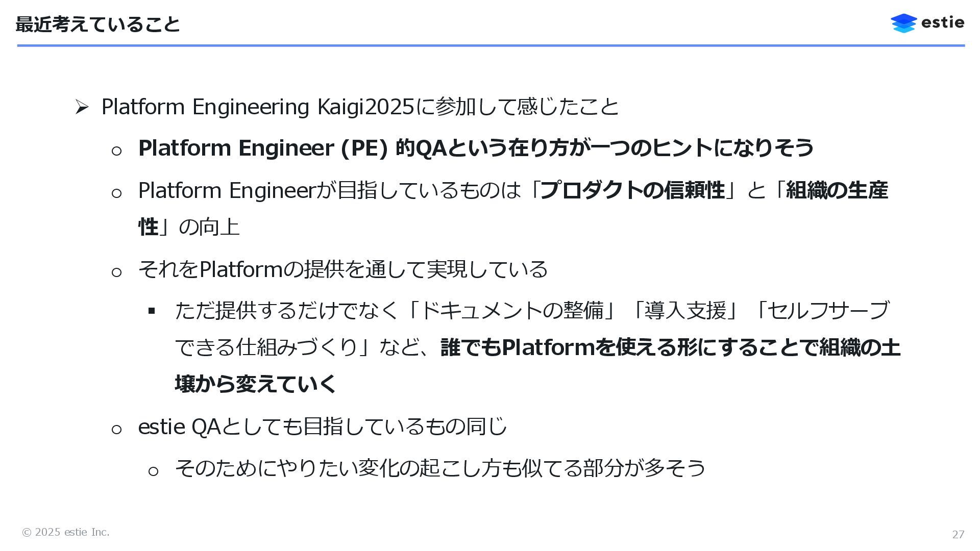Viewport: 980px width, 551px height.
Task: Click the circle bullet beside the bold PE的QA line
Action: click(116, 151)
